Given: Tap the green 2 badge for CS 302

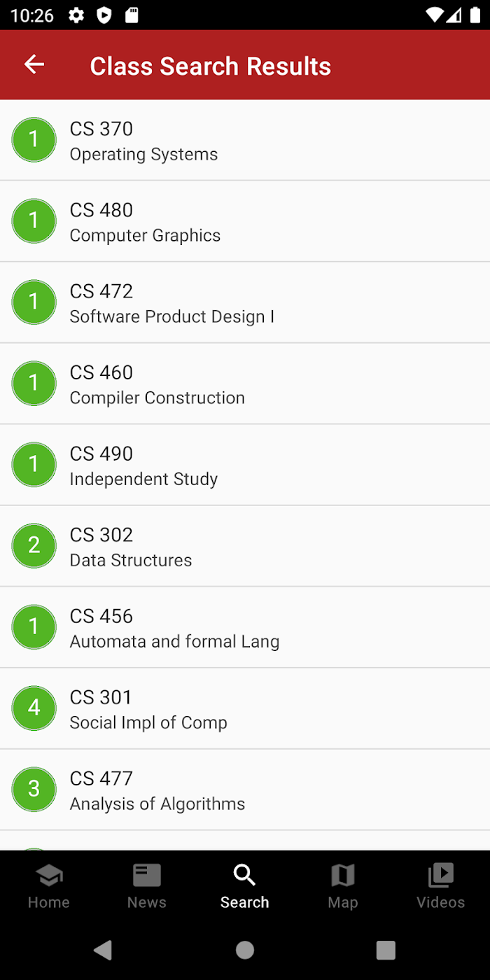Looking at the screenshot, I should coord(34,546).
